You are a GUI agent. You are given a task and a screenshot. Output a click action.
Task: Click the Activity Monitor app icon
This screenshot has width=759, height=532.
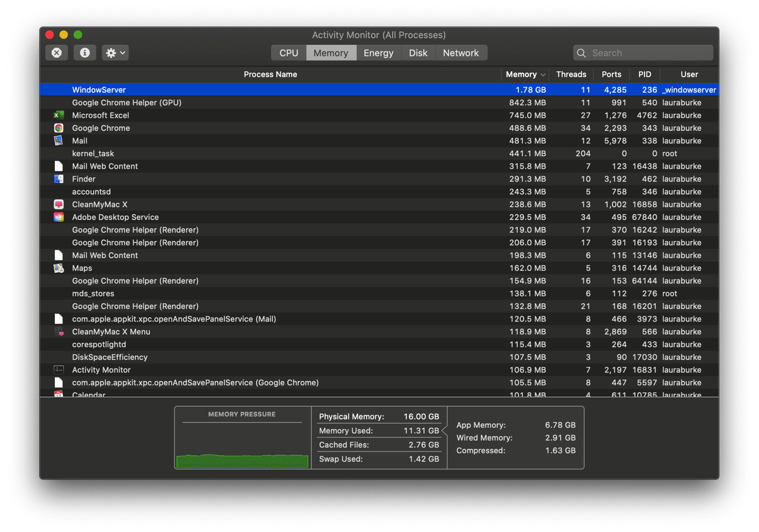pos(58,370)
